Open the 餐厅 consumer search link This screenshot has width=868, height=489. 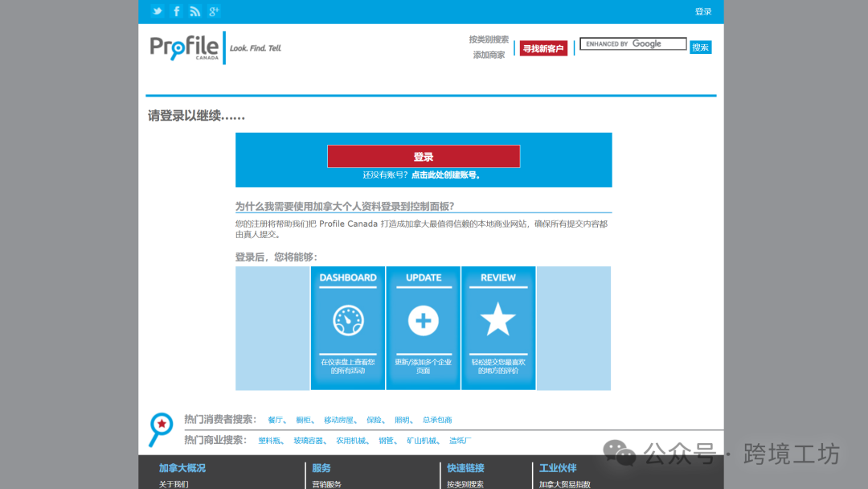pyautogui.click(x=275, y=419)
